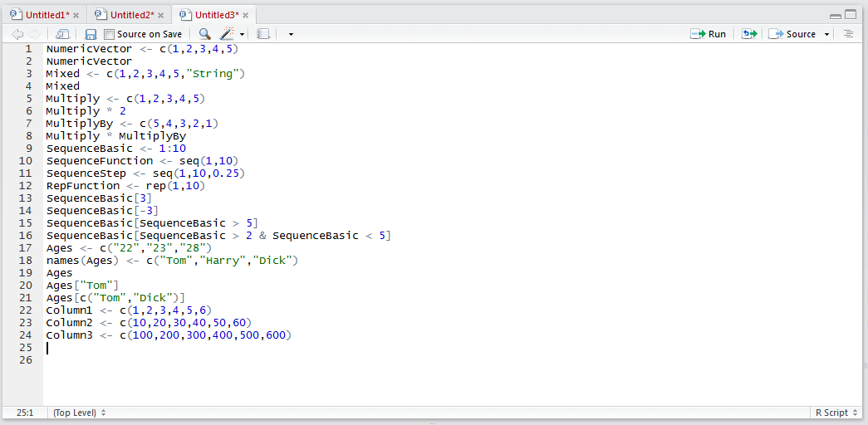
Task: Maximize the source pane
Action: click(851, 15)
